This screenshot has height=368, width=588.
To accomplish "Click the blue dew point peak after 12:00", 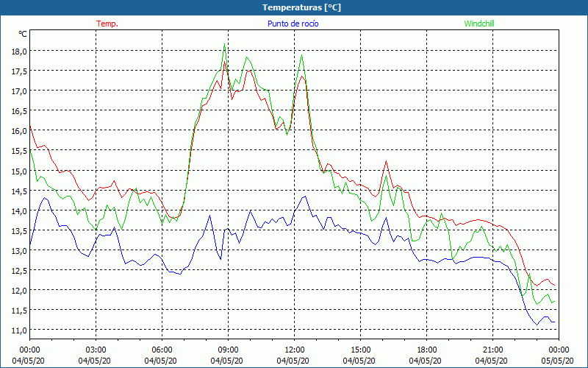I will tap(305, 196).
